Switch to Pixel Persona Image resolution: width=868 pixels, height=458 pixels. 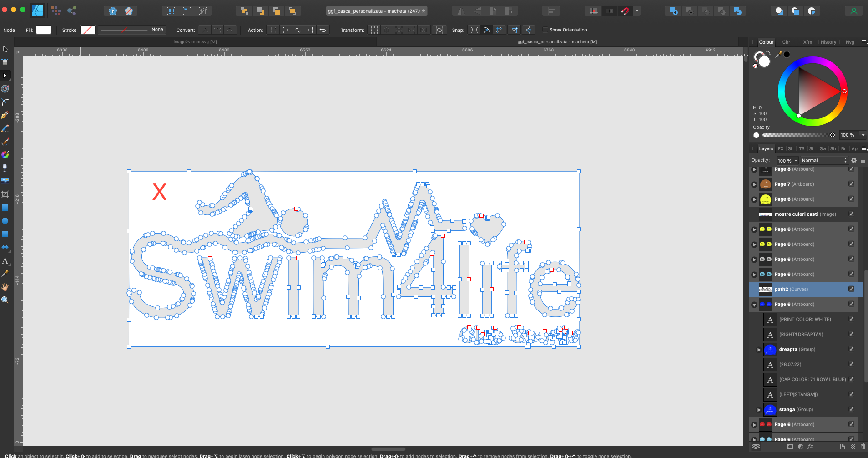coord(56,10)
